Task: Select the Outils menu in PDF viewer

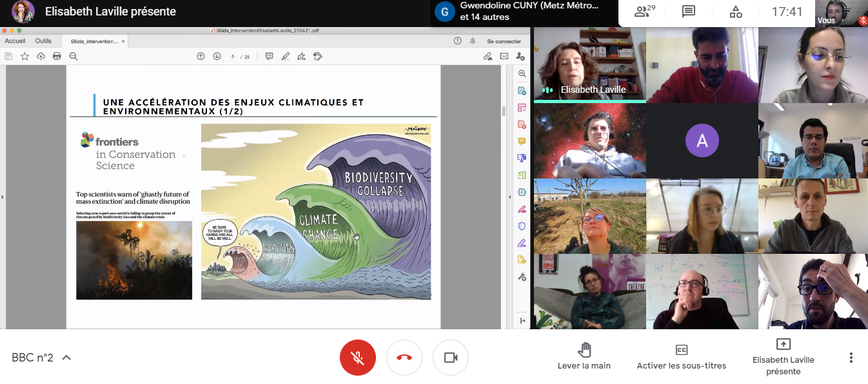Action: pos(43,41)
